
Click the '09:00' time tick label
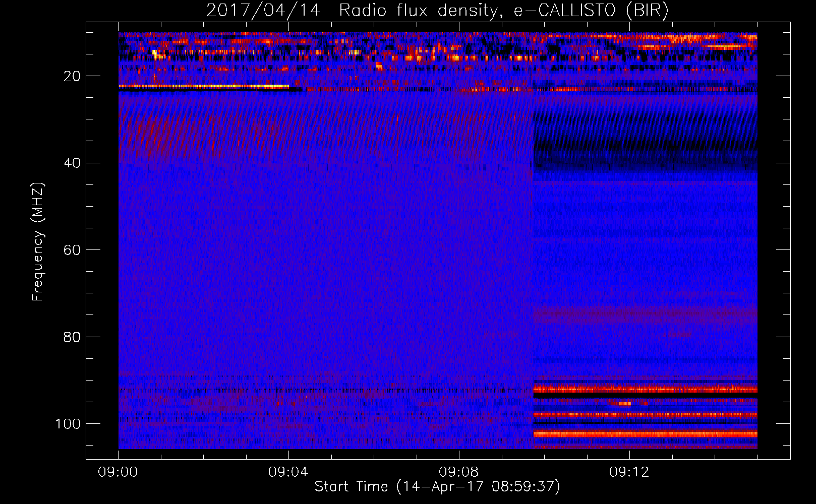pos(119,472)
